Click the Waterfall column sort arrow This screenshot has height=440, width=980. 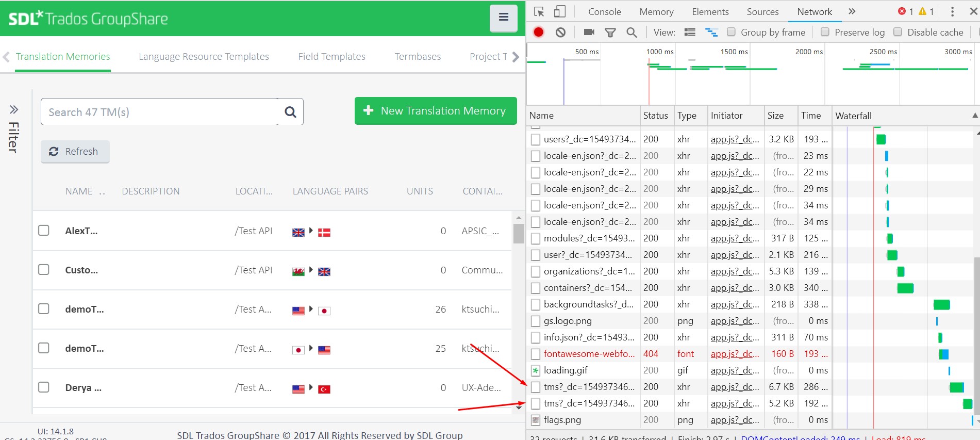(x=975, y=116)
